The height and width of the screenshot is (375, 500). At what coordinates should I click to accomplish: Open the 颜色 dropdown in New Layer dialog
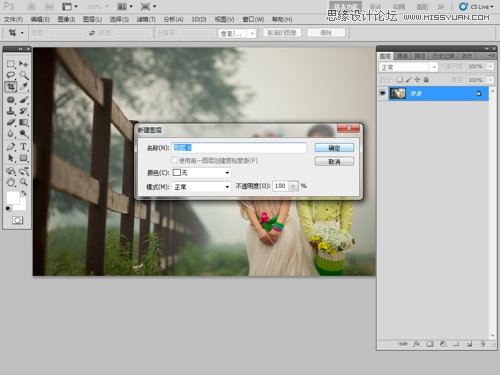tap(201, 173)
